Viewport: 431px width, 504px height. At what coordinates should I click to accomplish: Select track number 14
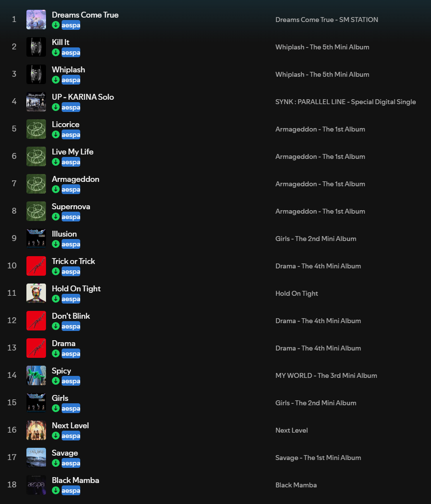(12, 375)
